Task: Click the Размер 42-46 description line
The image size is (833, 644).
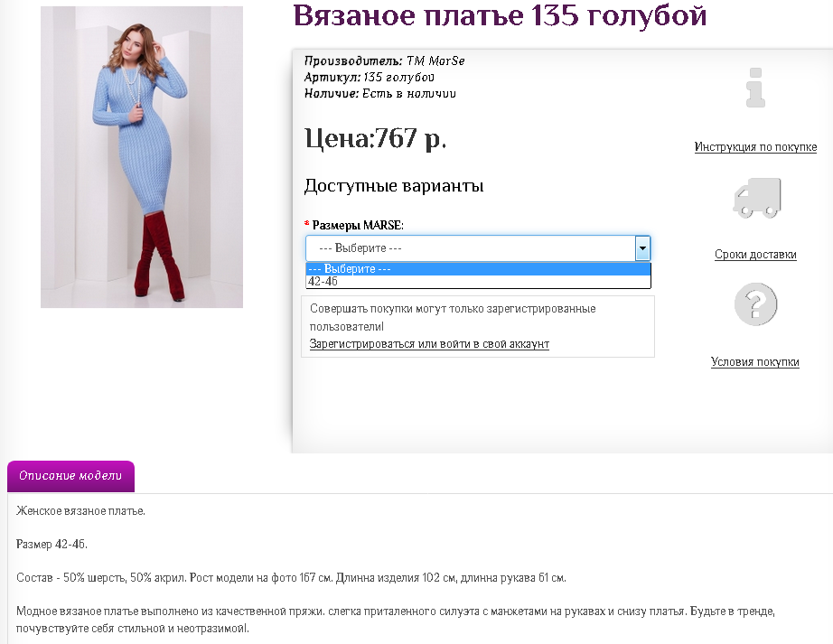Action: (x=52, y=544)
